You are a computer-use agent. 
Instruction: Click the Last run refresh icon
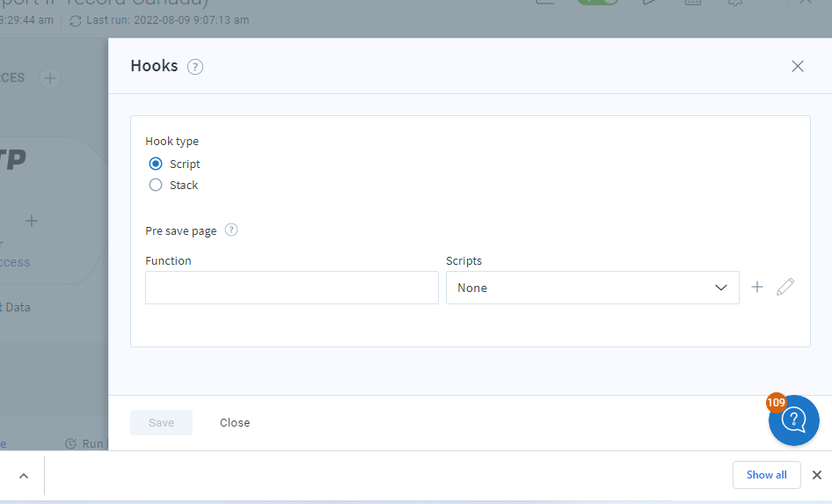pos(76,21)
